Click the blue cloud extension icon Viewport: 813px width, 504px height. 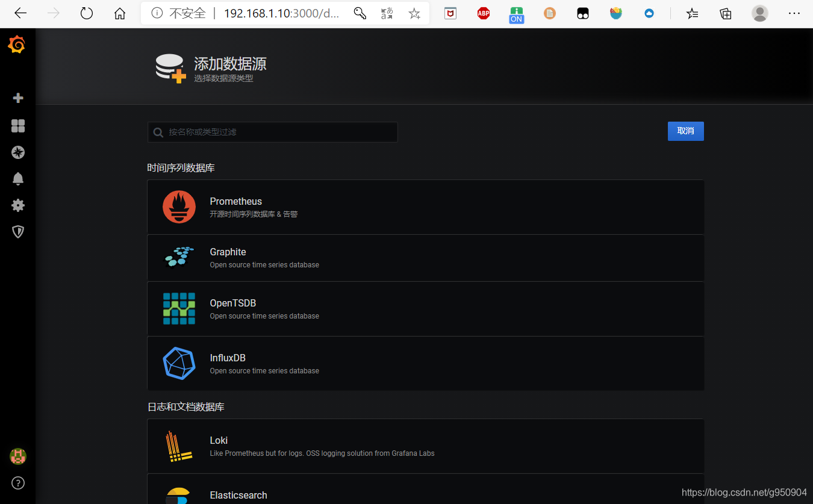[649, 13]
